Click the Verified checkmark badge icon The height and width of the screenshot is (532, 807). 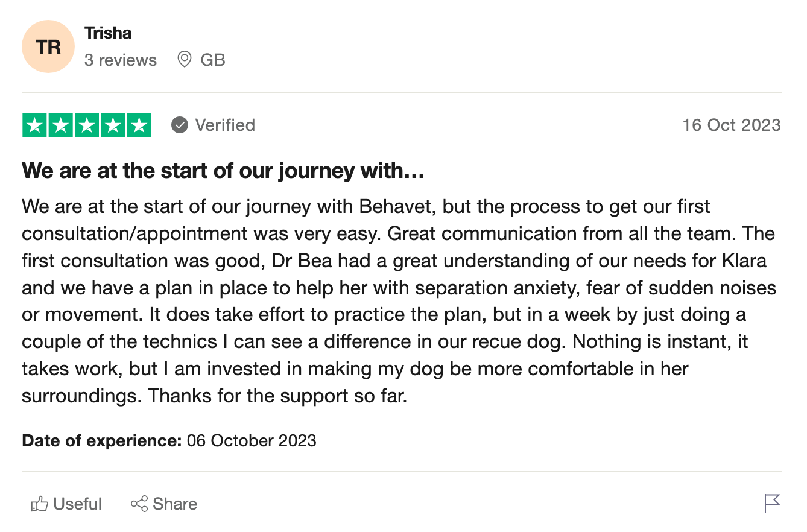coord(180,125)
